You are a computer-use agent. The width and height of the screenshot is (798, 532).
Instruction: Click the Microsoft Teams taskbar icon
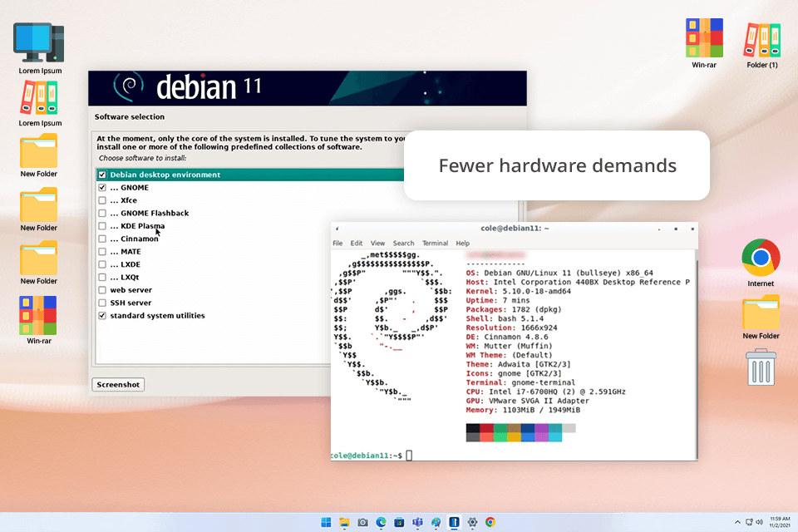pos(417,522)
